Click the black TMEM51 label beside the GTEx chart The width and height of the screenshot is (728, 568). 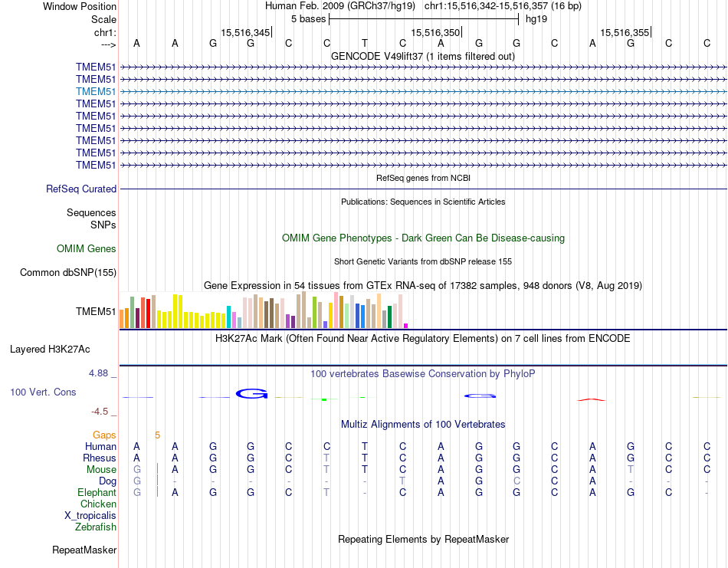pyautogui.click(x=96, y=312)
